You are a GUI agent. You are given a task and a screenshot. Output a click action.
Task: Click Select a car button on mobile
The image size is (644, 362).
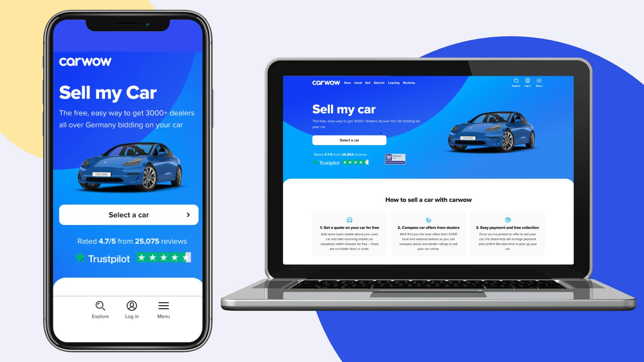coord(129,215)
